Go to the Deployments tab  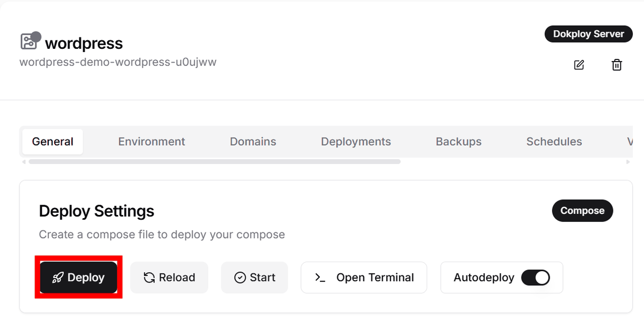point(356,142)
